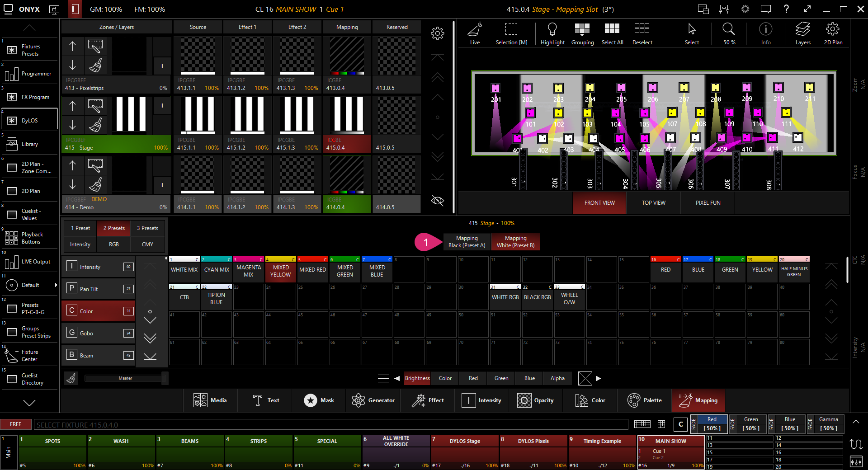868x470 pixels.
Task: Choose the 2 Presets option
Action: click(x=114, y=228)
